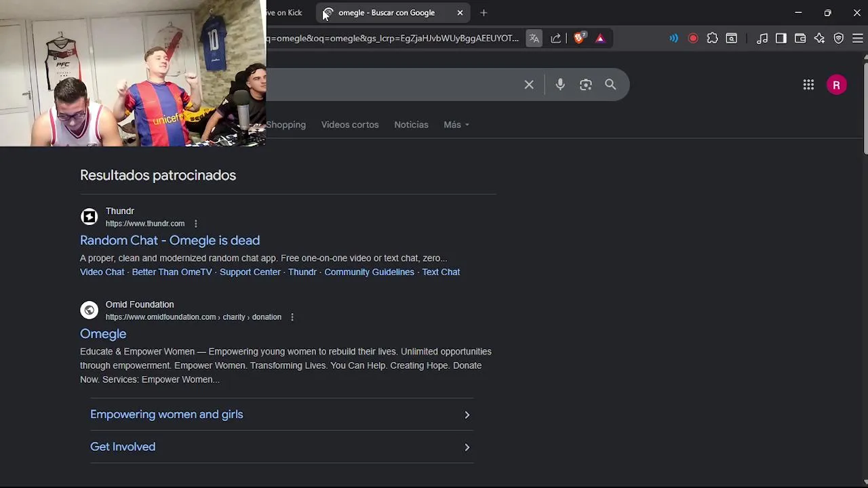
Task: Follow the "Text Chat" sitelink
Action: (441, 272)
